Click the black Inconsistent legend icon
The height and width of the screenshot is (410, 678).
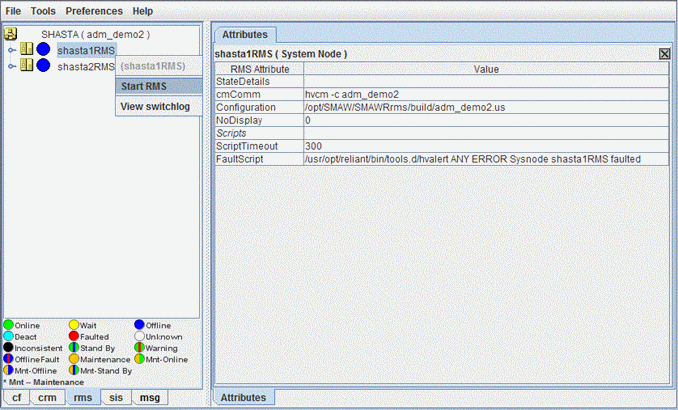[9, 347]
